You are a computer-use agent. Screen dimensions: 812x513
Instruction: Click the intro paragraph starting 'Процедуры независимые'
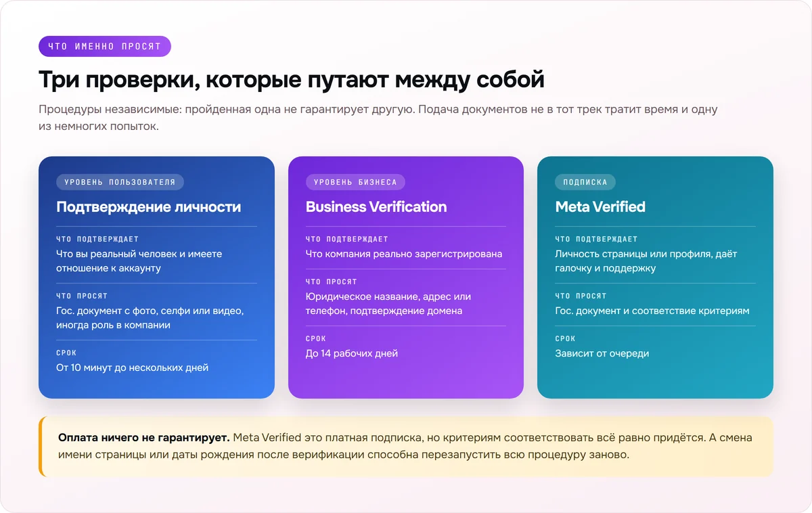click(378, 118)
